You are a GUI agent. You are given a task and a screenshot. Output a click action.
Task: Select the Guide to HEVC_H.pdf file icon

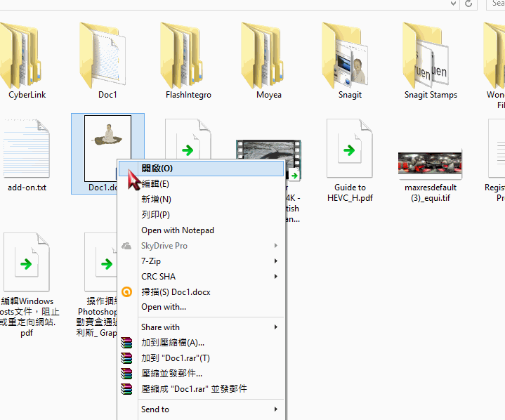350,148
